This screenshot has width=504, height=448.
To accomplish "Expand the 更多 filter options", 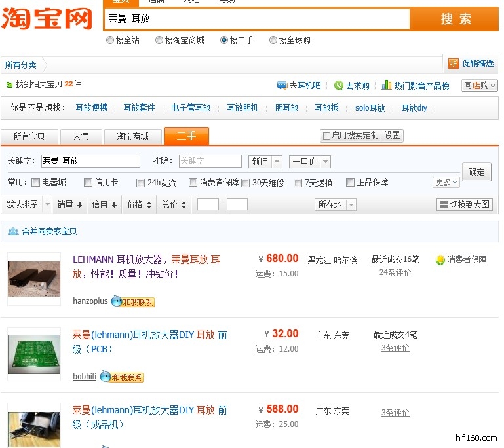I will pos(446,182).
